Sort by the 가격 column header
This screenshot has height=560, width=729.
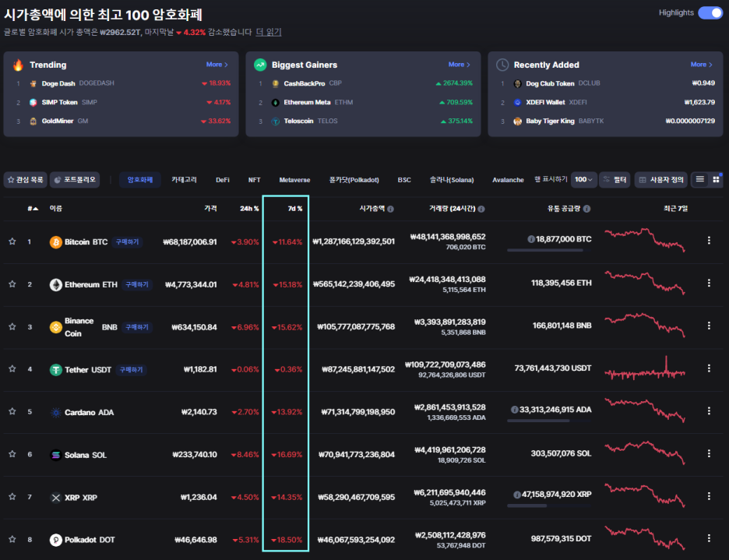tap(210, 209)
